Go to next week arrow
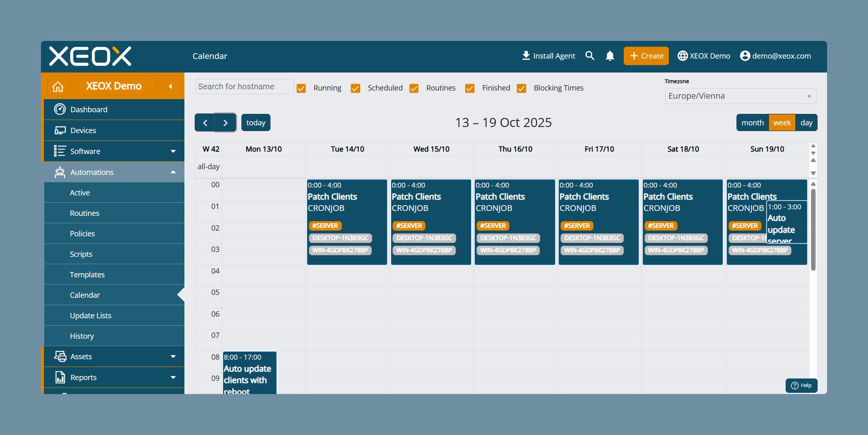The width and height of the screenshot is (868, 435). [225, 122]
